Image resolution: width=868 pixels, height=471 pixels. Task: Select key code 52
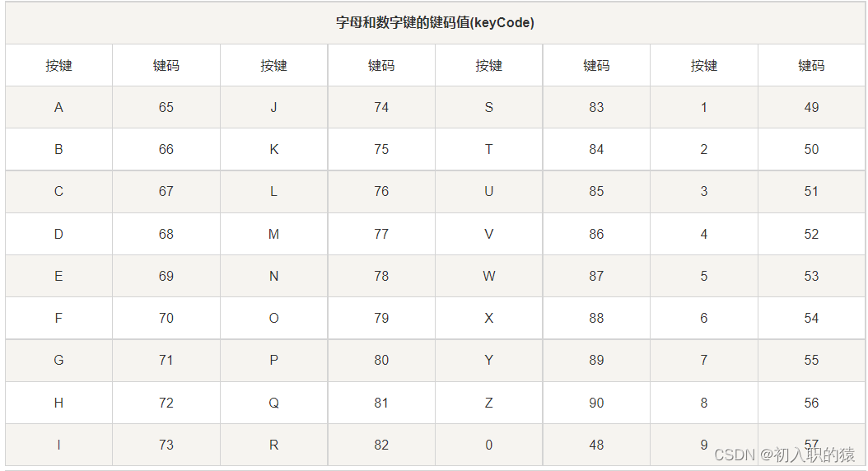coord(811,234)
